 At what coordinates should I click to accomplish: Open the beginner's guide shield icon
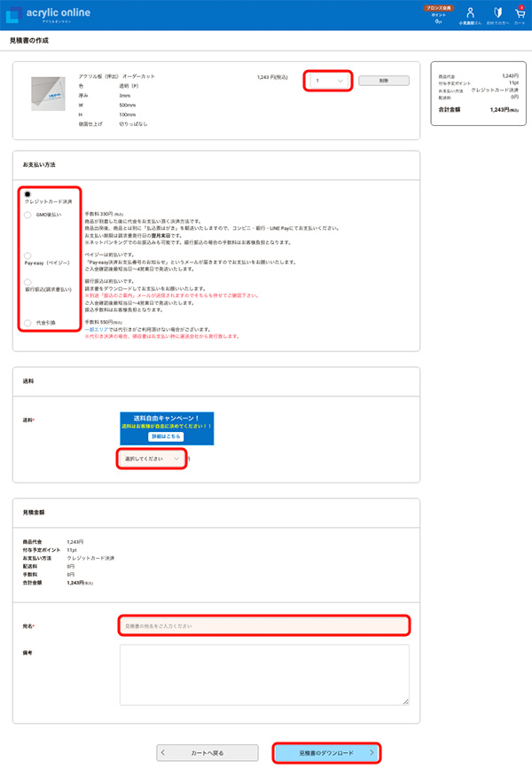tap(497, 13)
